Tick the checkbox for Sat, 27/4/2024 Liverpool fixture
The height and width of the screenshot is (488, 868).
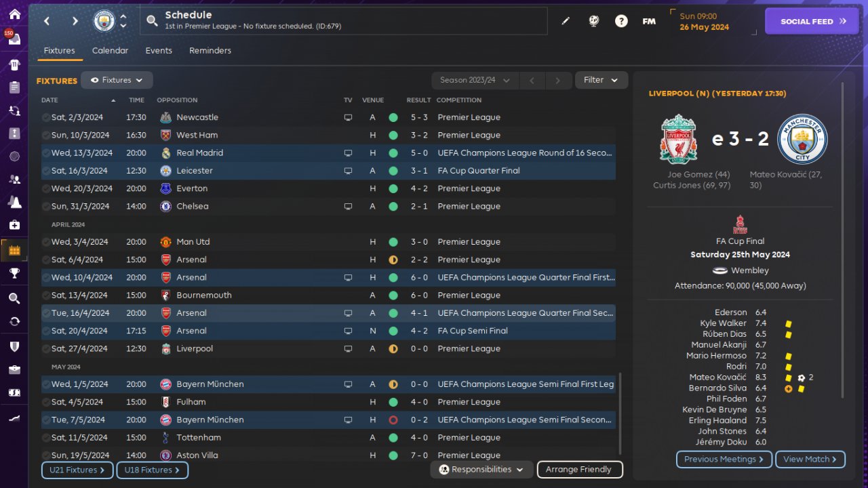[x=45, y=349]
